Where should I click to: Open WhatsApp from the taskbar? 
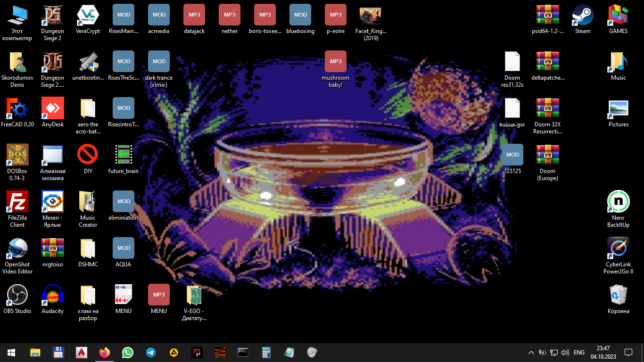pyautogui.click(x=128, y=353)
